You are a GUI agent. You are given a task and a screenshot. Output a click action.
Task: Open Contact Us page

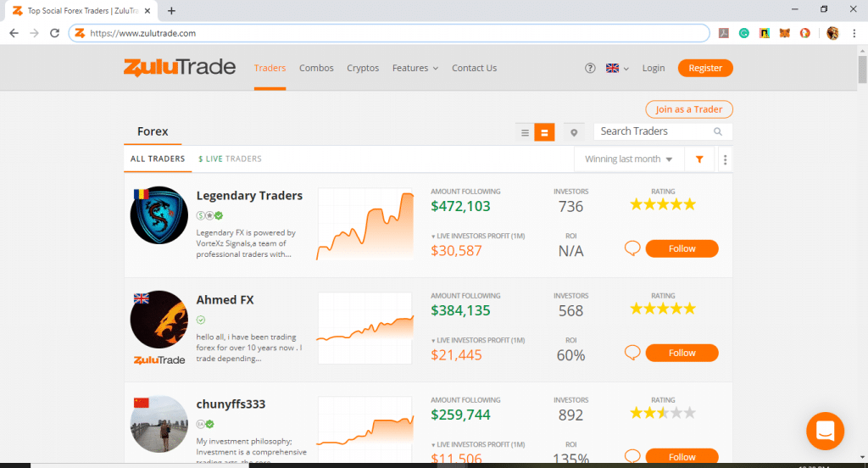click(x=474, y=68)
